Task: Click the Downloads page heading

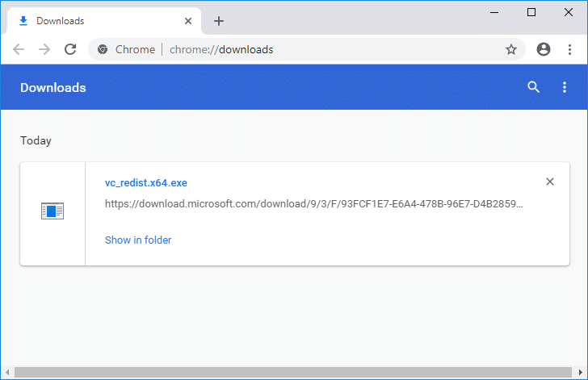Action: 53,88
